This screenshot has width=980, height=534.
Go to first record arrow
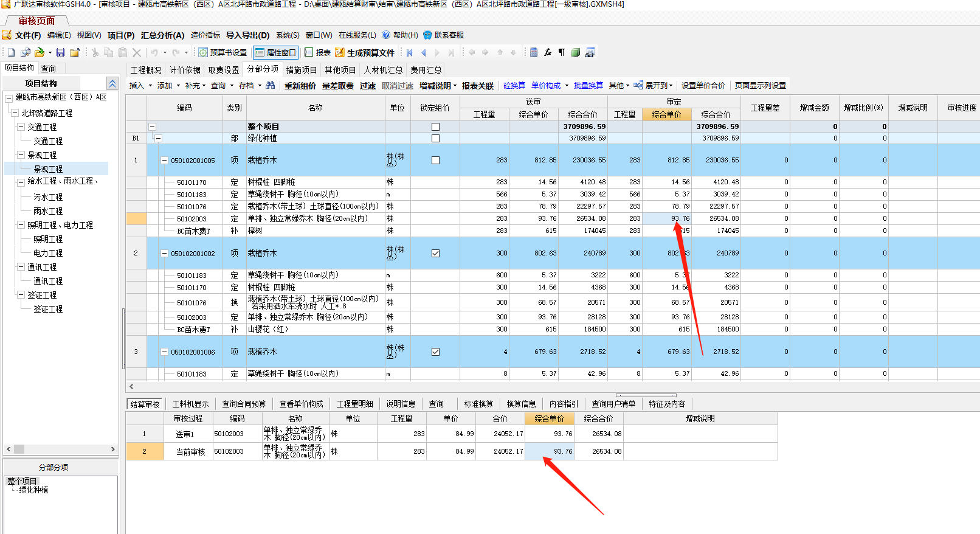pyautogui.click(x=410, y=53)
